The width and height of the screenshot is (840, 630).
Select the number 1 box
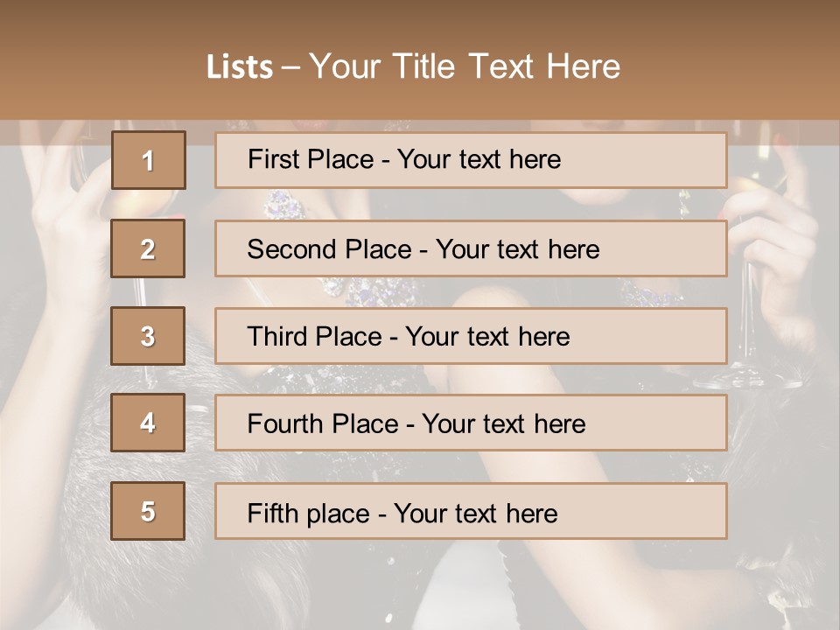148,160
